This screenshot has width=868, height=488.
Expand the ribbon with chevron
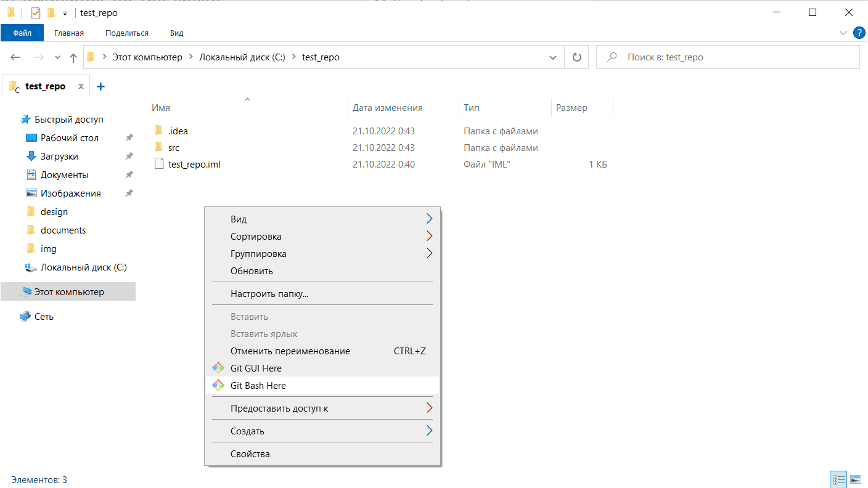pyautogui.click(x=843, y=32)
